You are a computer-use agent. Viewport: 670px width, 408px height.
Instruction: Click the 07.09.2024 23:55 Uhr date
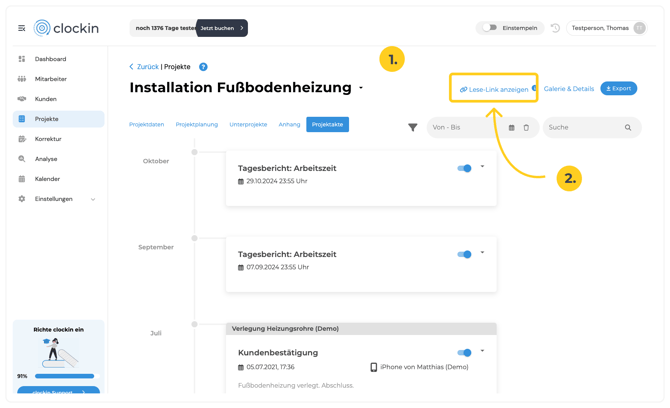tap(277, 267)
